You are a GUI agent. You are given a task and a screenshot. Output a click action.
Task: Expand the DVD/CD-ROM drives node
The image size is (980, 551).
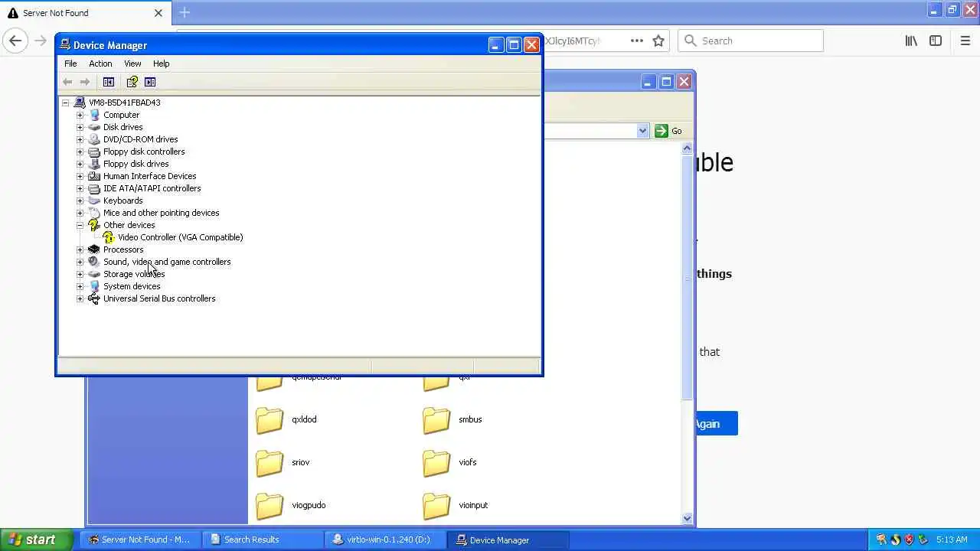pyautogui.click(x=80, y=139)
